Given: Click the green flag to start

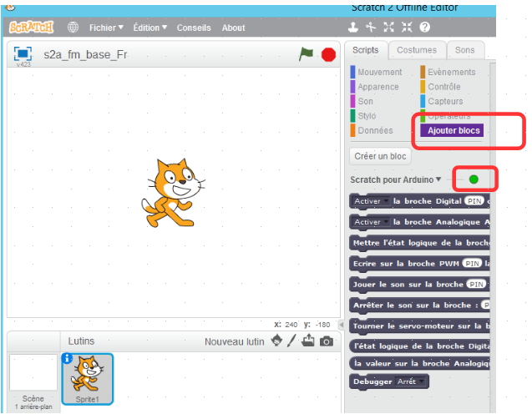Looking at the screenshot, I should click(x=307, y=54).
